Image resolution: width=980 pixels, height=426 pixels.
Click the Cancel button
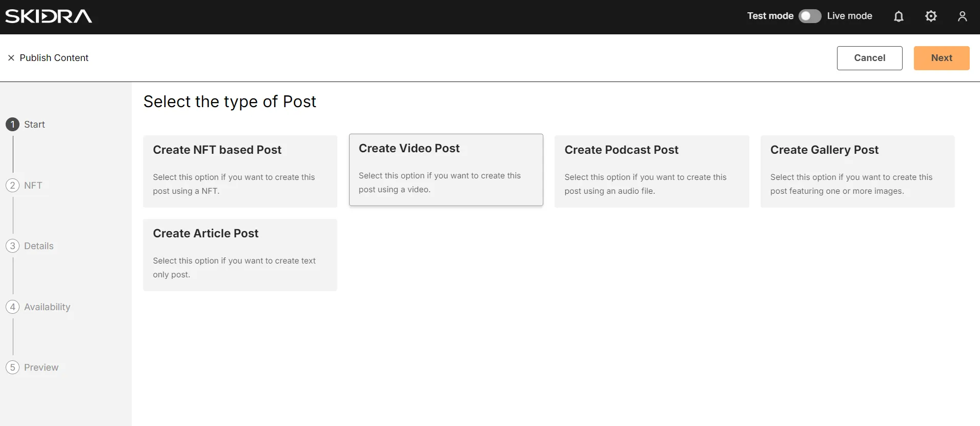[869, 58]
